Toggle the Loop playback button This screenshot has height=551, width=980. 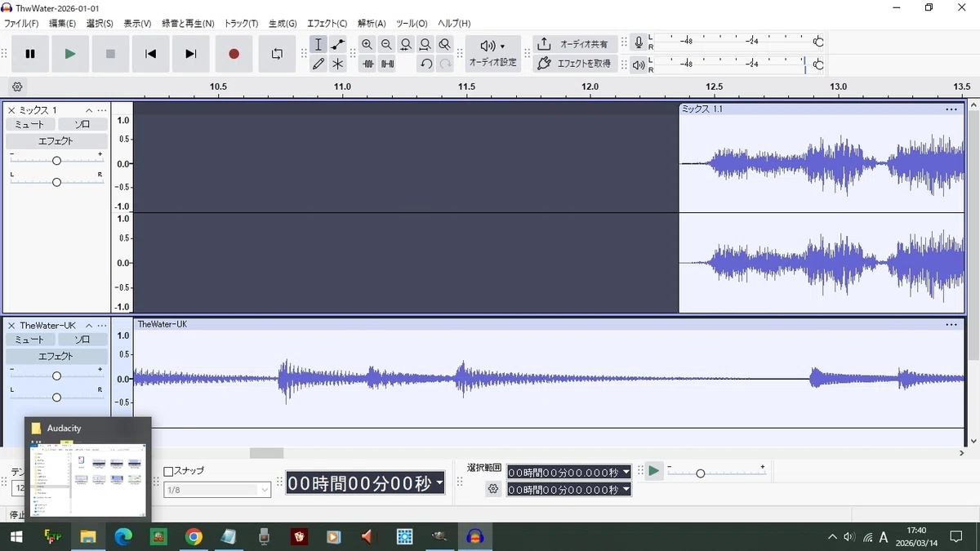coord(277,54)
